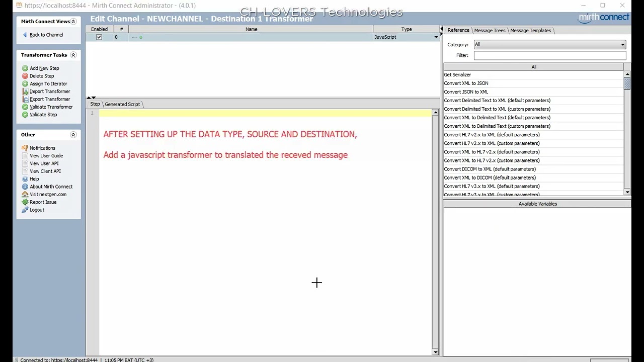Open the Reference tab
The height and width of the screenshot is (362, 644).
coord(458,30)
